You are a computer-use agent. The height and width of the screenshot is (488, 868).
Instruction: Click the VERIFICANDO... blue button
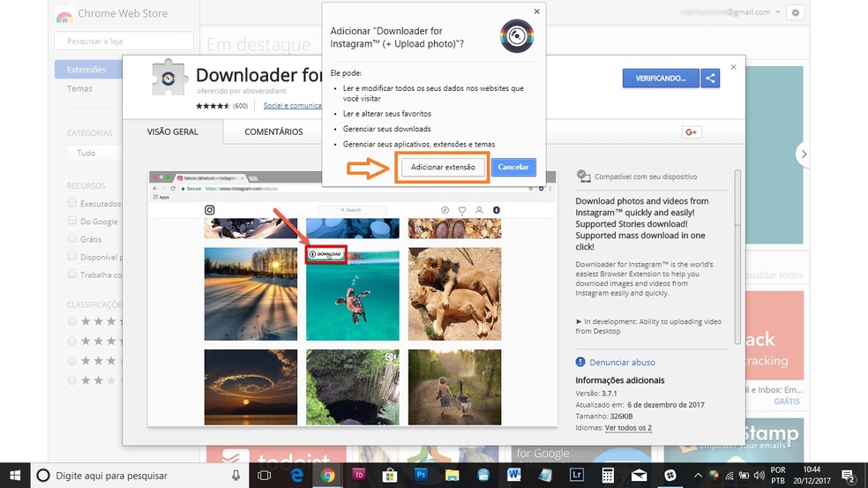click(661, 79)
